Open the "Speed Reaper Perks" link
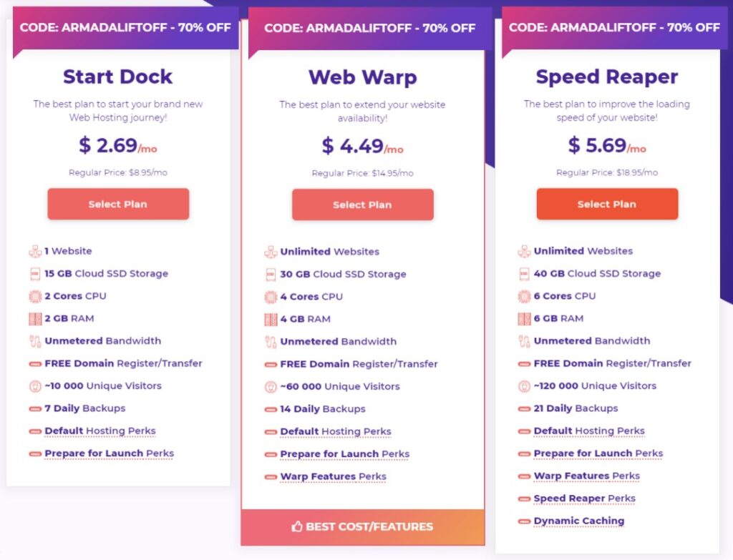733x560 pixels. (584, 498)
